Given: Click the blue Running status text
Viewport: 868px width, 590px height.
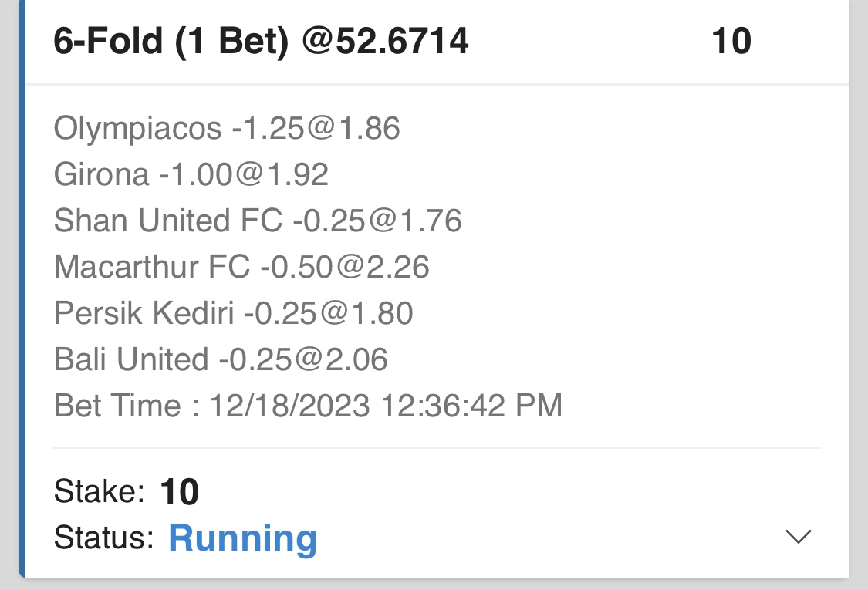Looking at the screenshot, I should (x=242, y=538).
